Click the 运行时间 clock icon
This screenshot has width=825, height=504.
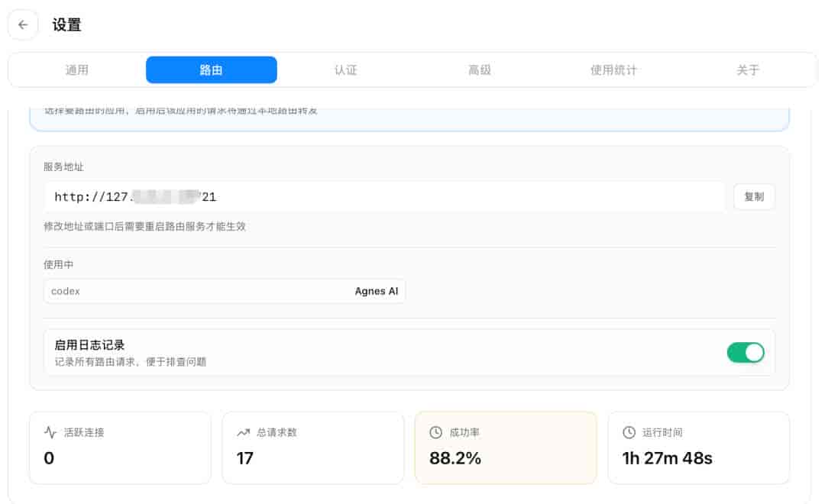pyautogui.click(x=629, y=432)
